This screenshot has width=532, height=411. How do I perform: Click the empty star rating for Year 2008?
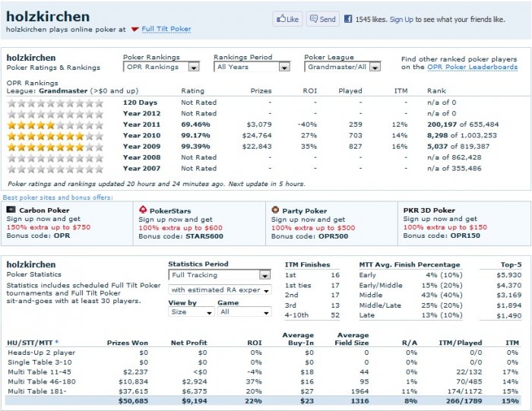(55, 158)
